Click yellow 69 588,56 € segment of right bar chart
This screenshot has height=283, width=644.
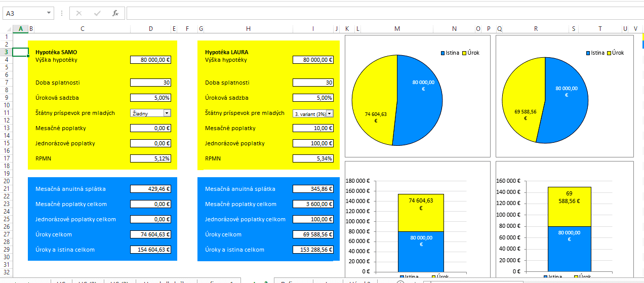(569, 206)
